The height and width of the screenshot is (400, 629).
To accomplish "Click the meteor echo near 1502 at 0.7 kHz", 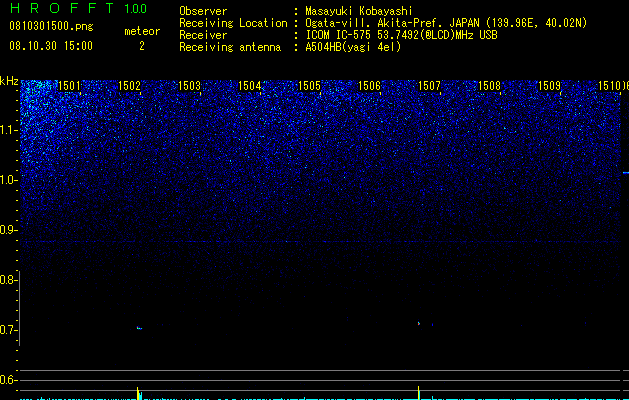I will [139, 328].
